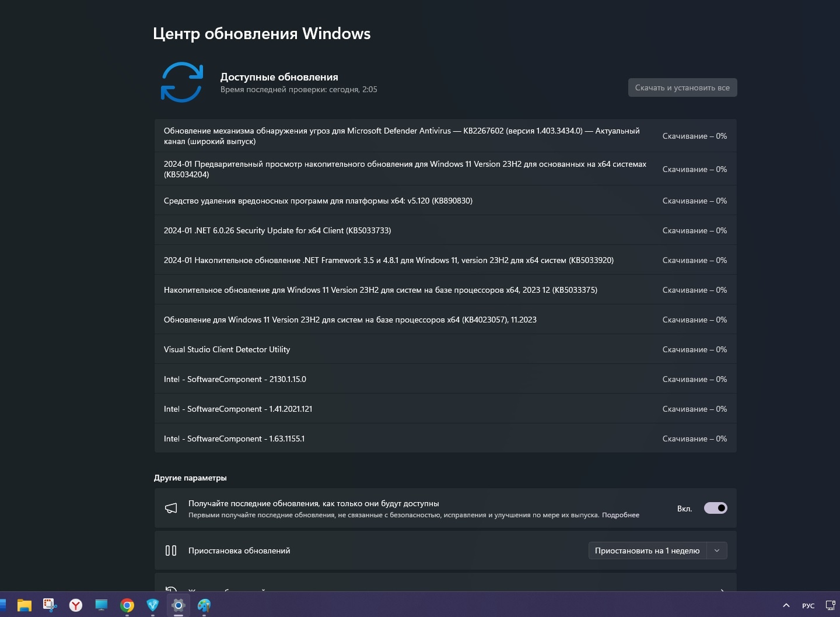Select the malicious software removal tool KB890830 row
840x617 pixels.
click(x=446, y=201)
